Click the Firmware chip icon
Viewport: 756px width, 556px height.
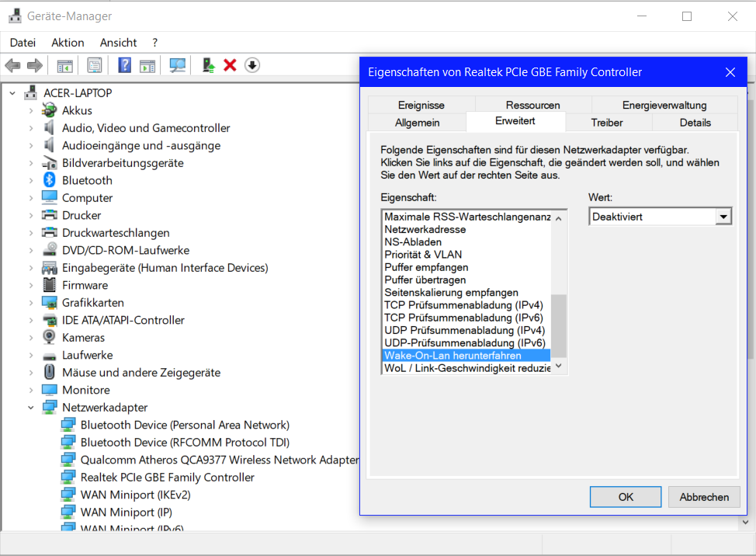[49, 285]
